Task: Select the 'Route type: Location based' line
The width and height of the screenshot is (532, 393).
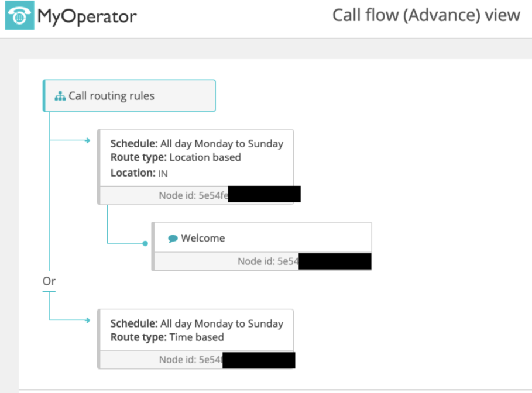Action: (176, 157)
